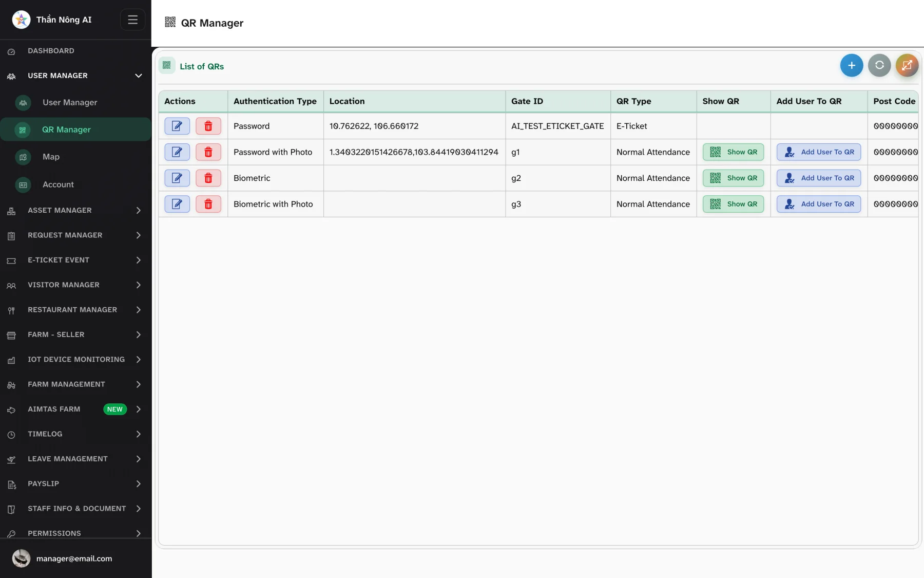Click the Biometric with Photo cell
Image resolution: width=924 pixels, height=578 pixels.
(x=276, y=204)
